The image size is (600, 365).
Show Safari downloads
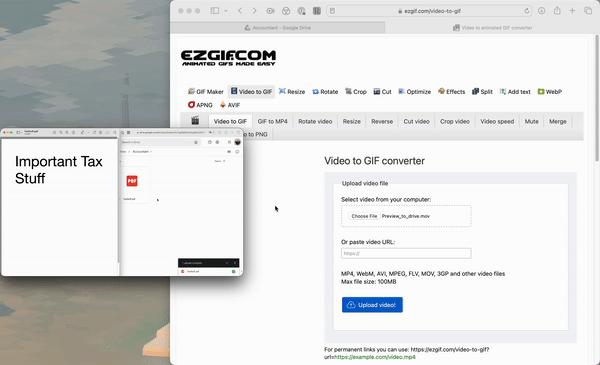coord(541,11)
